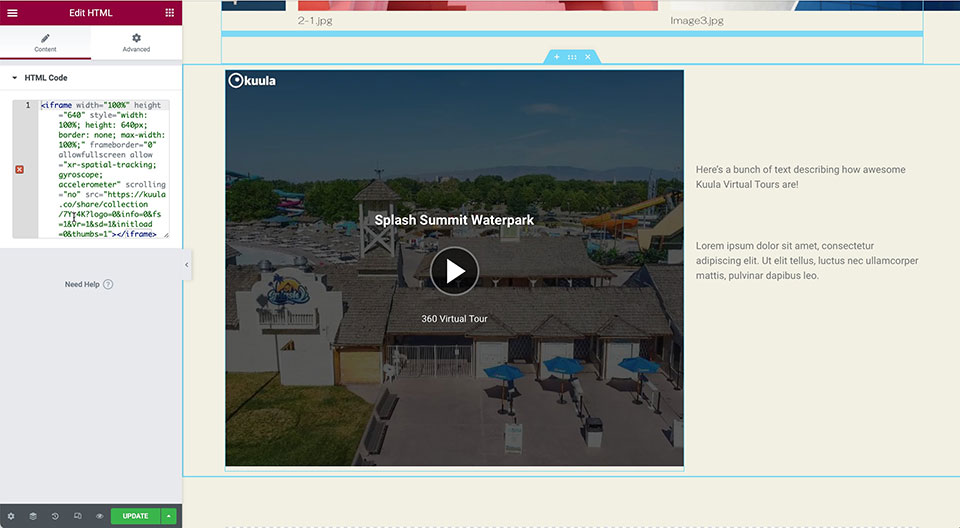Click the Kuula logo in embed
The height and width of the screenshot is (528, 960).
click(x=252, y=80)
